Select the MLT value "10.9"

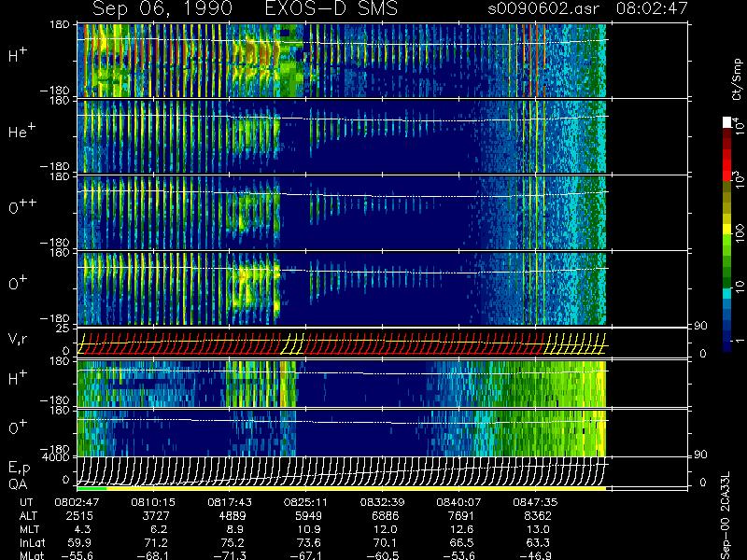(x=309, y=529)
